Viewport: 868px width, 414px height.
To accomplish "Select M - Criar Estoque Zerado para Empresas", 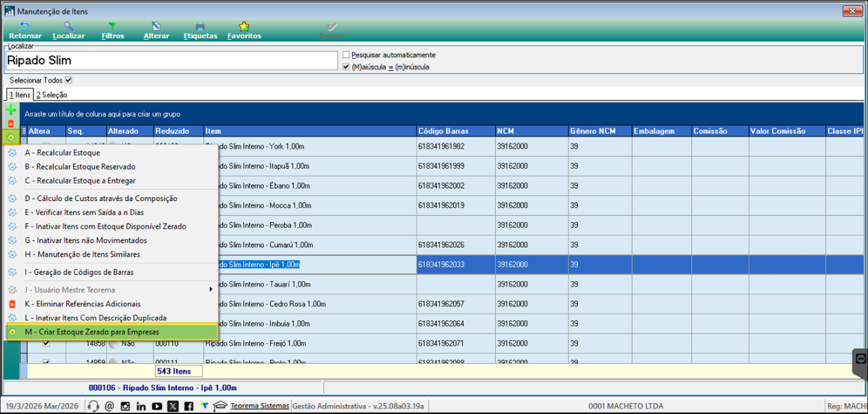I will click(x=91, y=332).
